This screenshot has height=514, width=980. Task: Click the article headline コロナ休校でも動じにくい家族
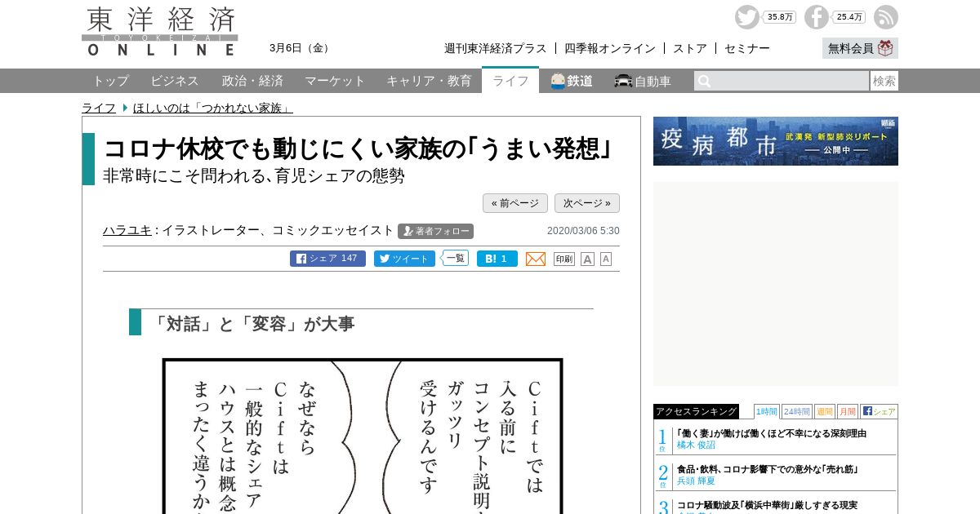coord(359,148)
